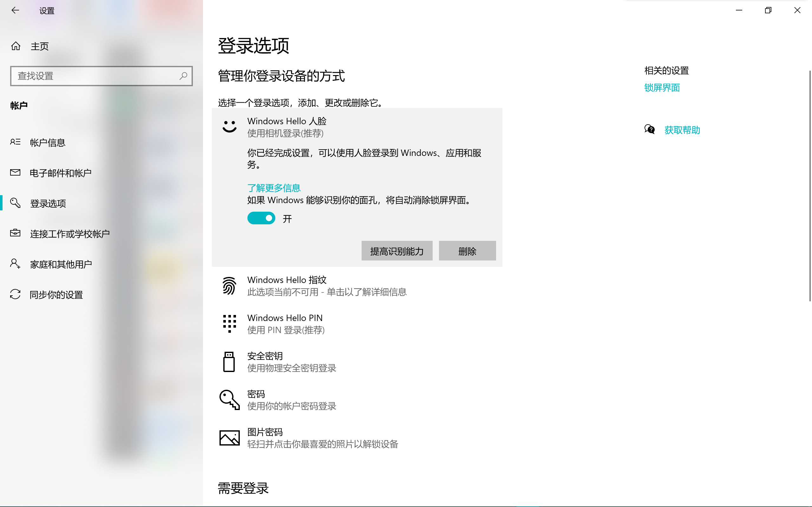
Task: Turn off auto-dismiss lock screen toggle
Action: coord(261,218)
